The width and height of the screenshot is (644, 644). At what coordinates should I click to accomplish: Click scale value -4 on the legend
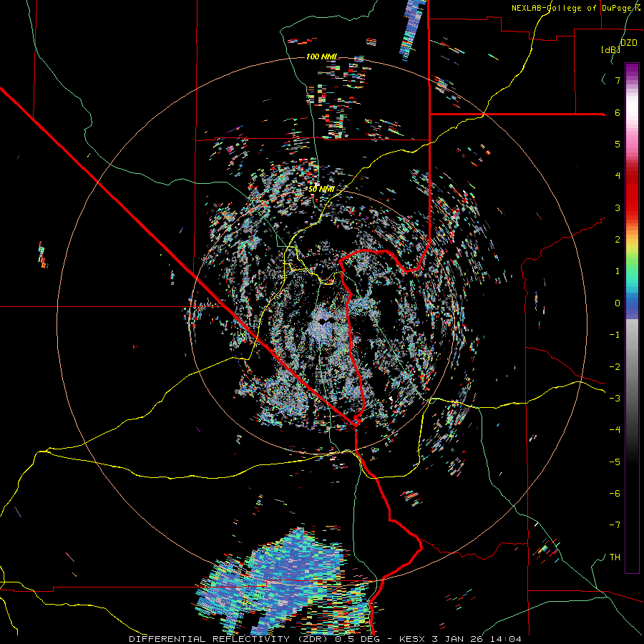(x=615, y=429)
